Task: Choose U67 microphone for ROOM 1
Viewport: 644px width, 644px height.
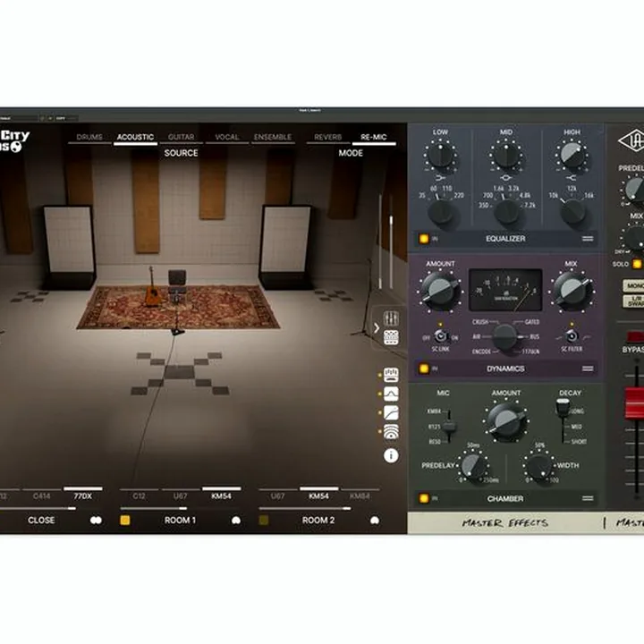Action: pos(180,496)
